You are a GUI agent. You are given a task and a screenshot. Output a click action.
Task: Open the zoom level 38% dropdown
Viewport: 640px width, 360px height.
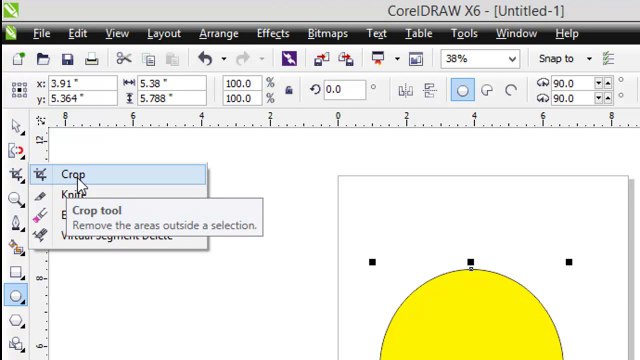coord(513,60)
